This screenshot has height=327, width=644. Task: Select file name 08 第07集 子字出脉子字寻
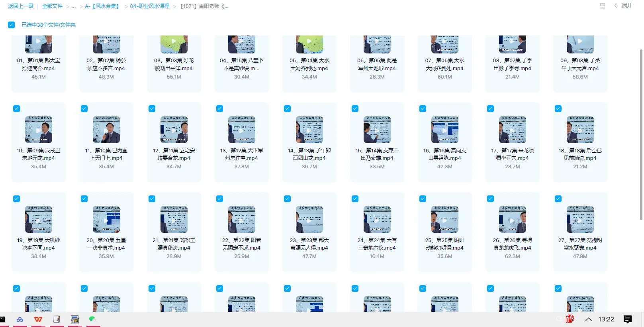513,64
